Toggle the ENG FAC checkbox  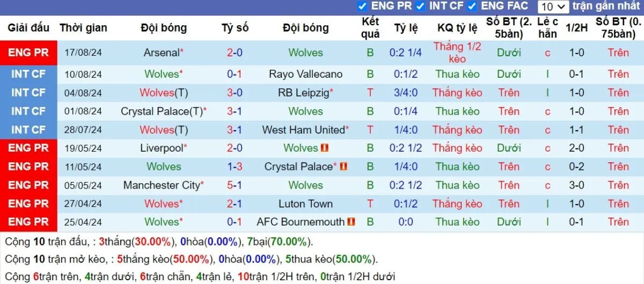[472, 6]
